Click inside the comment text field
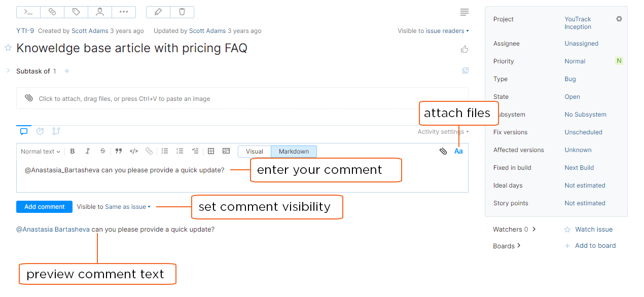 click(x=152, y=180)
